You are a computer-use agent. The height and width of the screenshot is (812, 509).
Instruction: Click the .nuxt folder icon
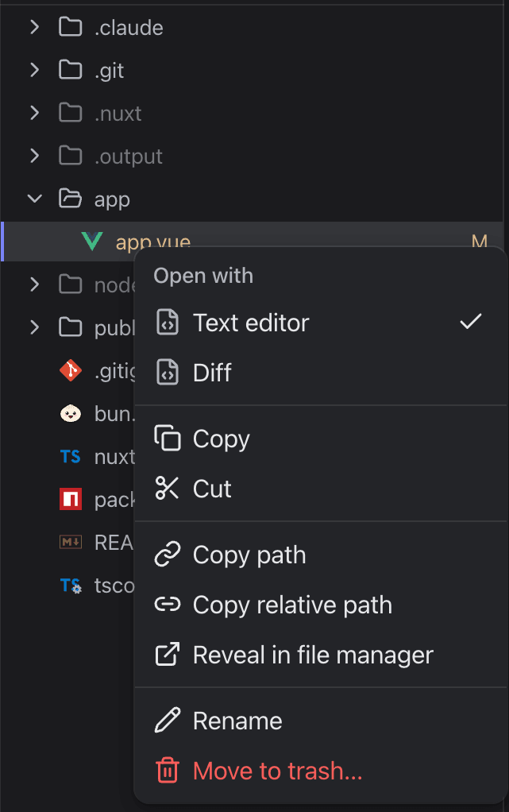click(x=71, y=113)
